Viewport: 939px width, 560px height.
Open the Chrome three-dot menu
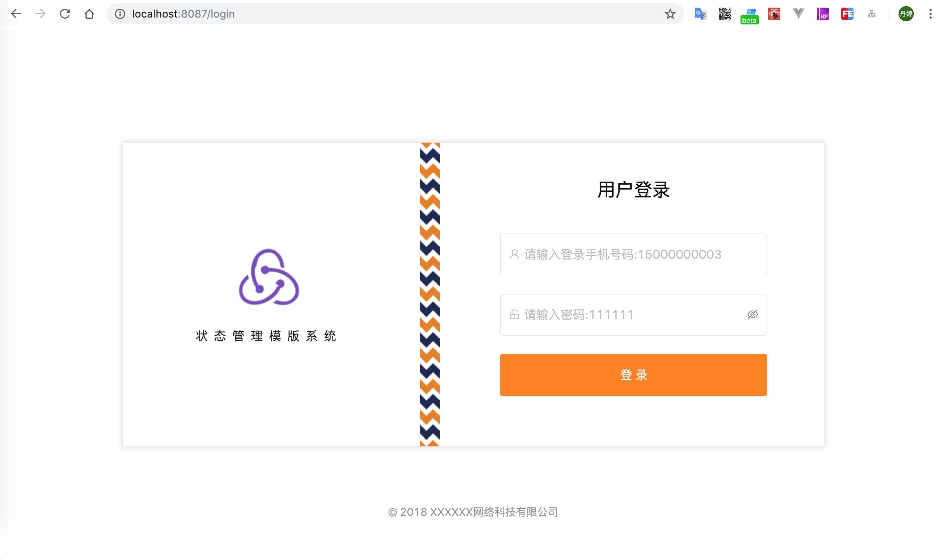[x=930, y=14]
